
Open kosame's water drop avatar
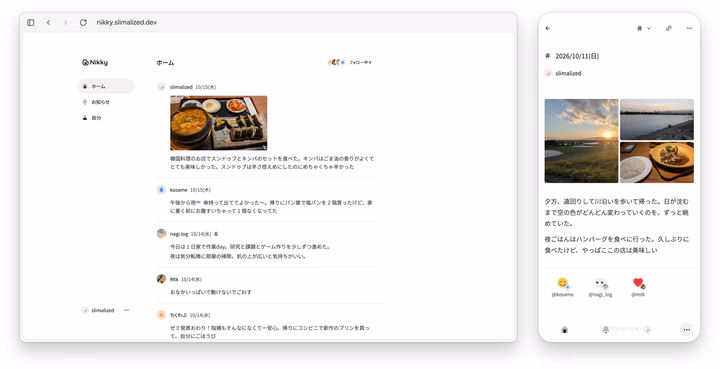coord(161,190)
